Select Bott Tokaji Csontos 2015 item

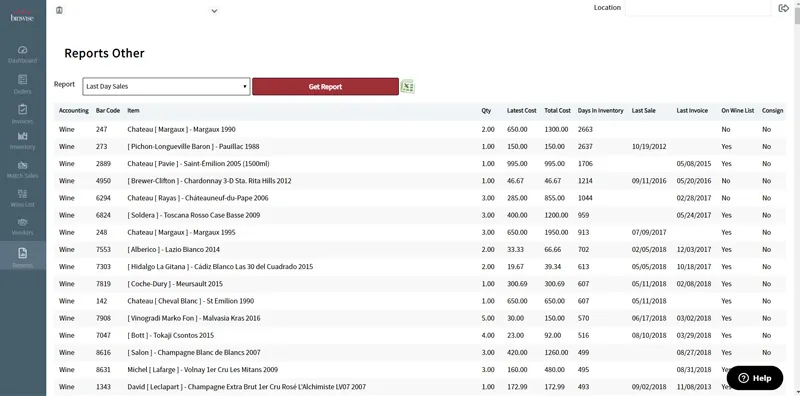[x=170, y=335]
